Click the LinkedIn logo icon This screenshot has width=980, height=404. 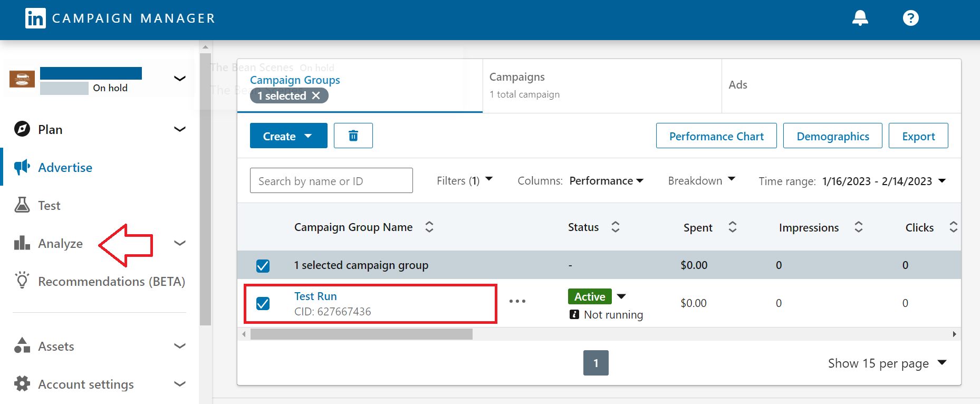(x=35, y=18)
